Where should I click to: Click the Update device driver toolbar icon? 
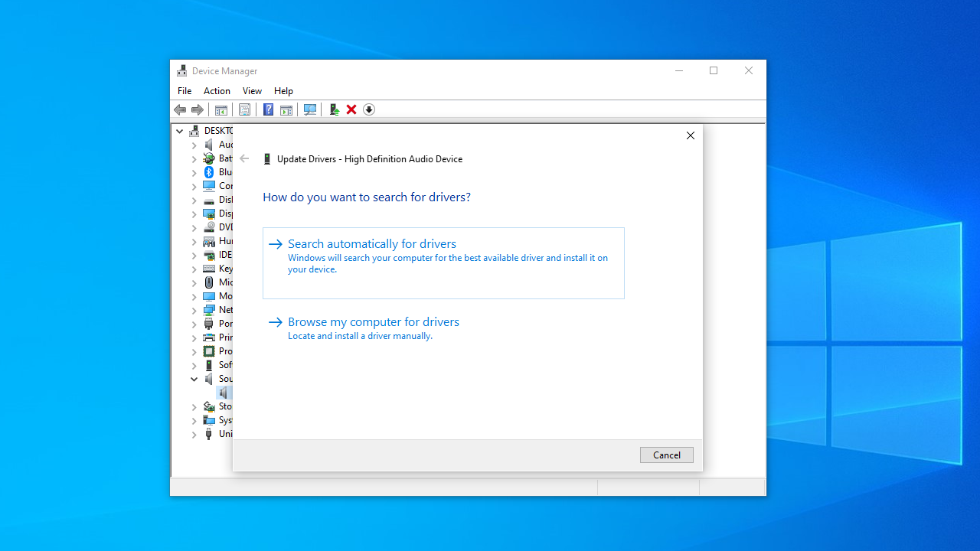click(x=334, y=109)
